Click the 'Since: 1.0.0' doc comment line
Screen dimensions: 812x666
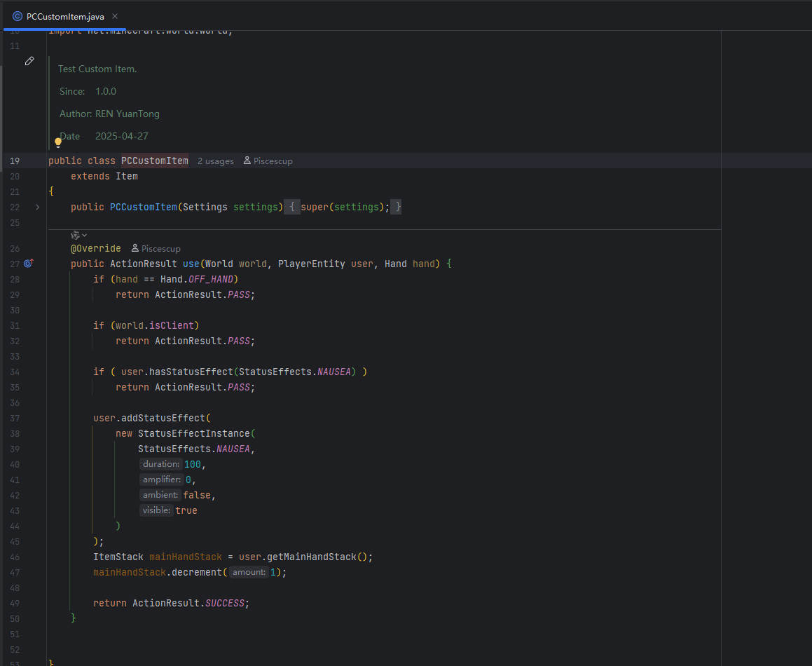pos(88,91)
